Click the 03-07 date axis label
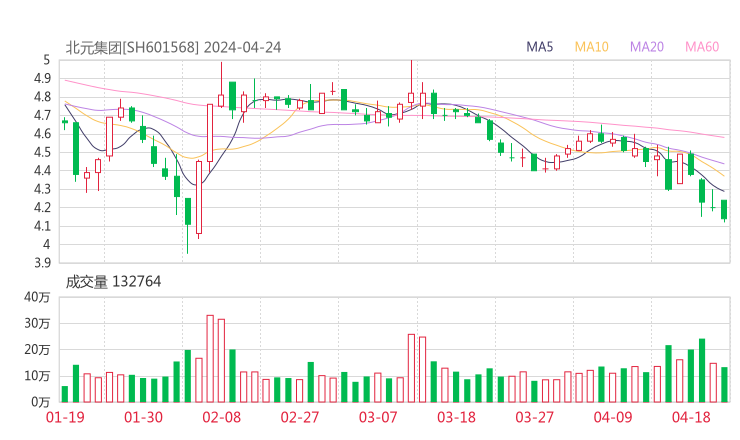740x440 pixels. pos(378,417)
